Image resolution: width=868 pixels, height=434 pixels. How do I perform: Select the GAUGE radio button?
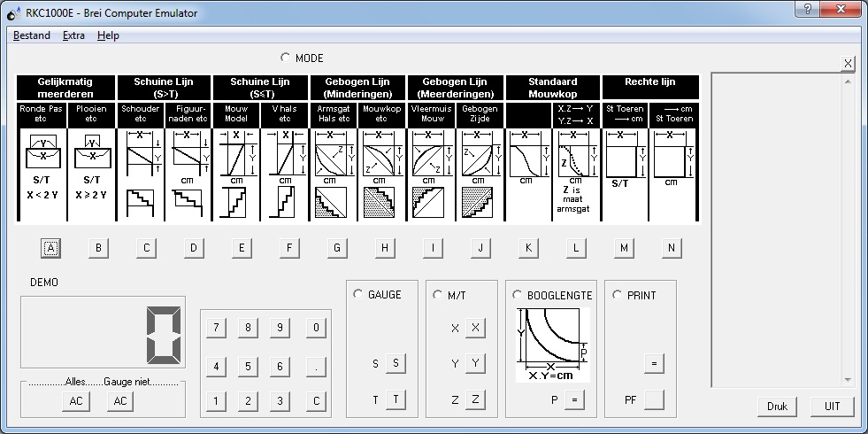358,295
